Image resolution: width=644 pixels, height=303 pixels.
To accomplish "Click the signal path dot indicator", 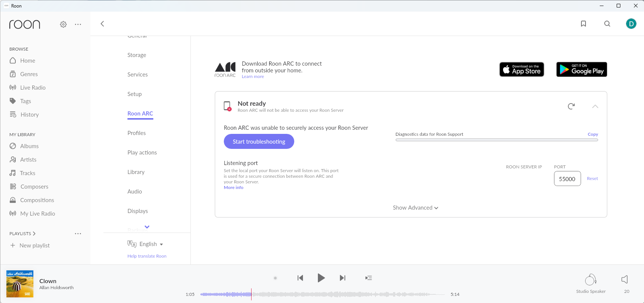I will click(275, 278).
